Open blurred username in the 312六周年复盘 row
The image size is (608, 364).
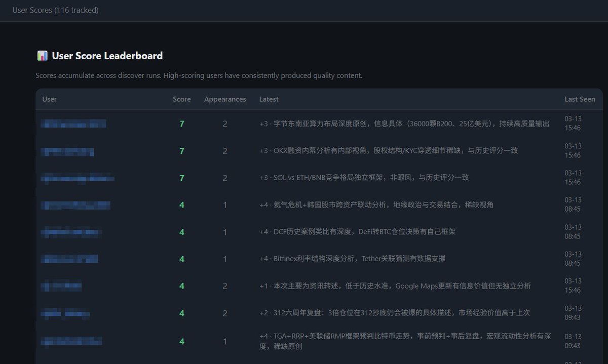(x=65, y=313)
